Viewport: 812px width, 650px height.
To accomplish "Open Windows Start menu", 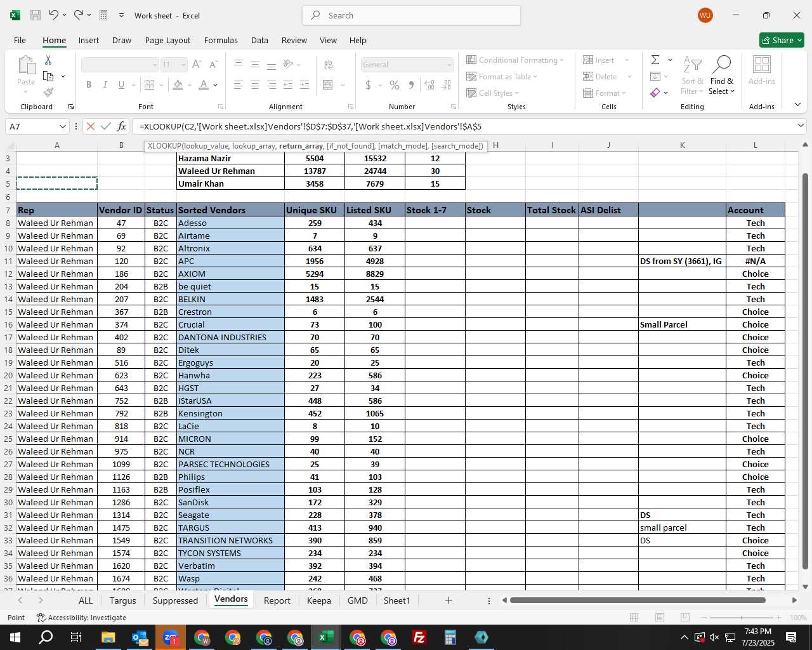I will 15,637.
